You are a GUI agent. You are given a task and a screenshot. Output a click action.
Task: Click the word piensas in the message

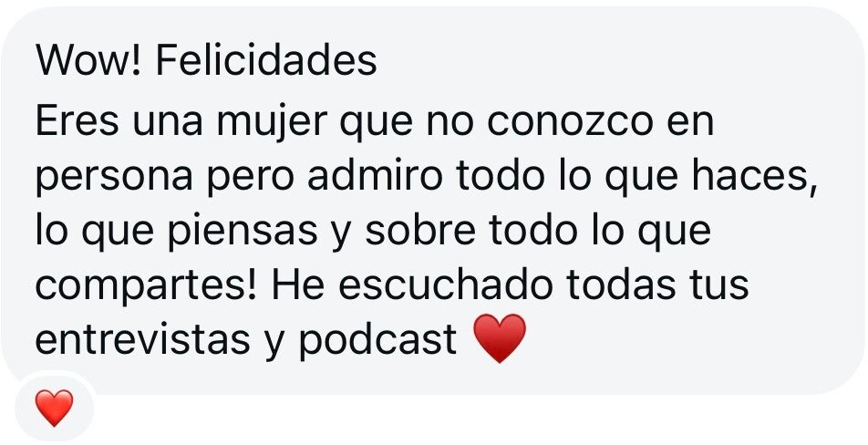point(243,232)
